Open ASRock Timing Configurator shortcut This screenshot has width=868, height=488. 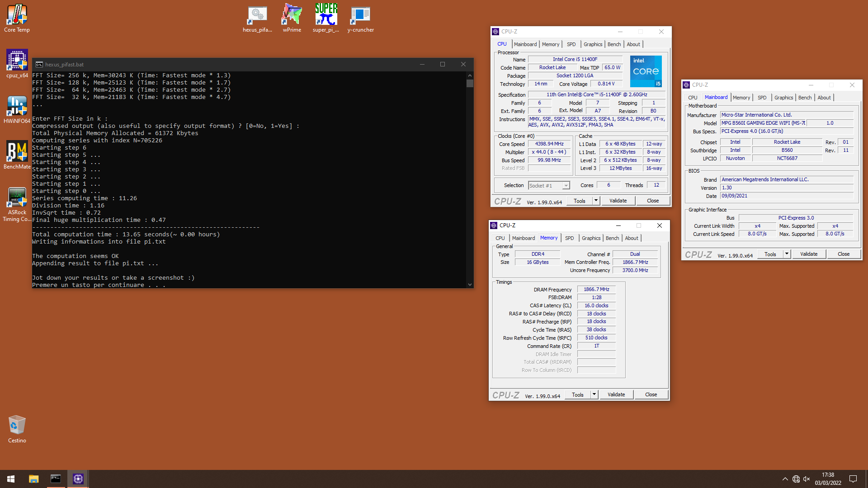(17, 204)
